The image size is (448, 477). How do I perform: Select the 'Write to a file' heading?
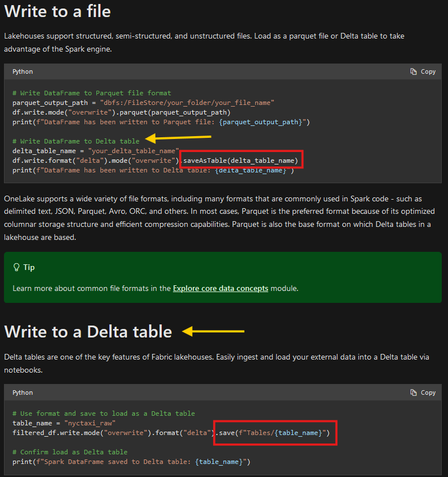(x=57, y=11)
